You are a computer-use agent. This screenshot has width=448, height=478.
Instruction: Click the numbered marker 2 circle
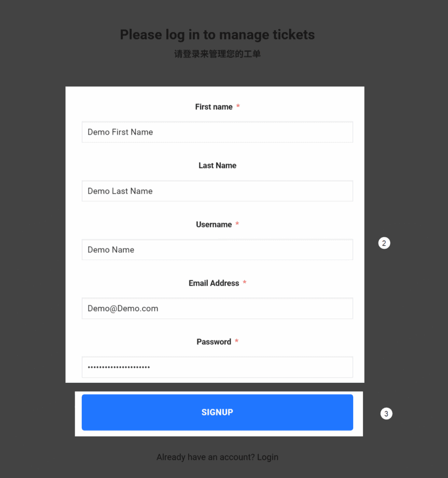click(x=384, y=243)
